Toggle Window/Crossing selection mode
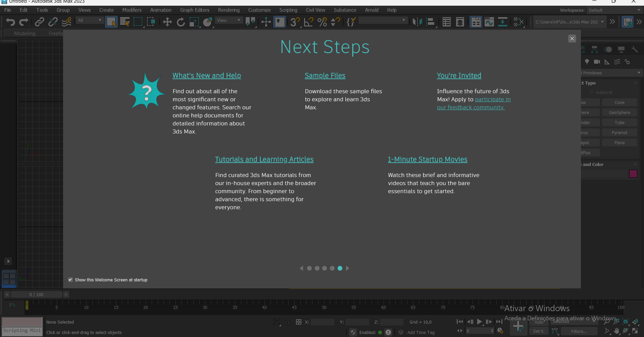Viewport: 644px width, 337px height. point(151,22)
